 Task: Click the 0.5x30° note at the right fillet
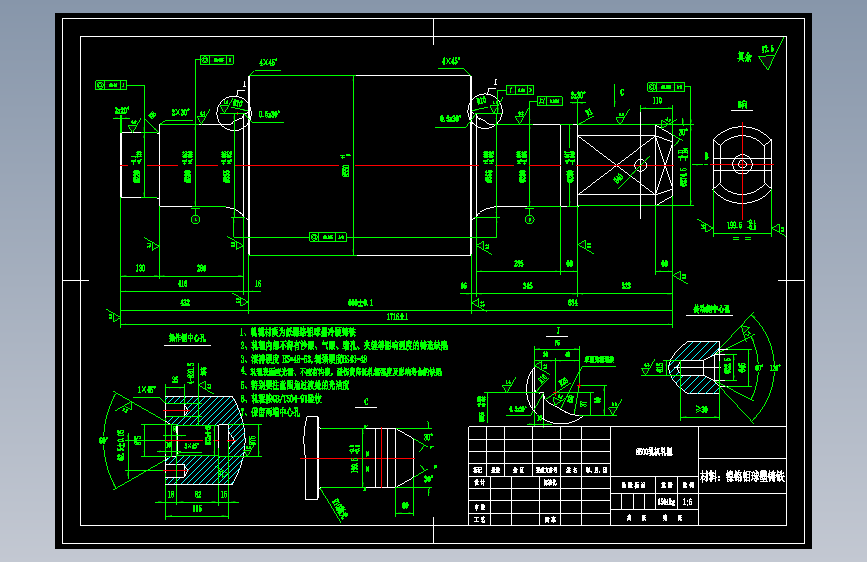[x=450, y=119]
